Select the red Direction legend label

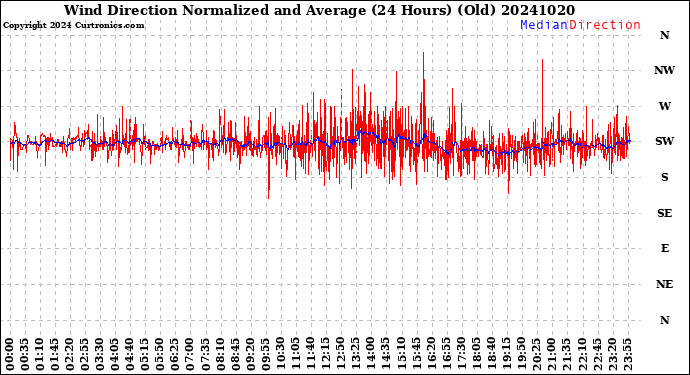click(605, 25)
